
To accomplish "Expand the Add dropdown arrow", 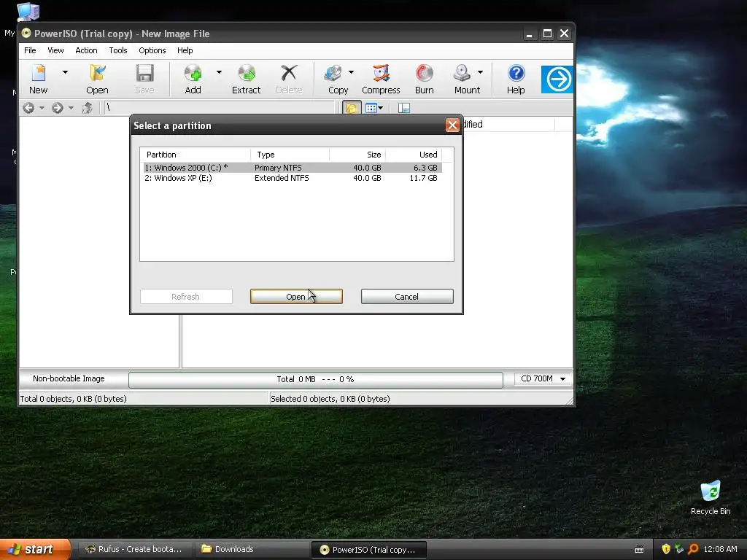I will (x=219, y=72).
